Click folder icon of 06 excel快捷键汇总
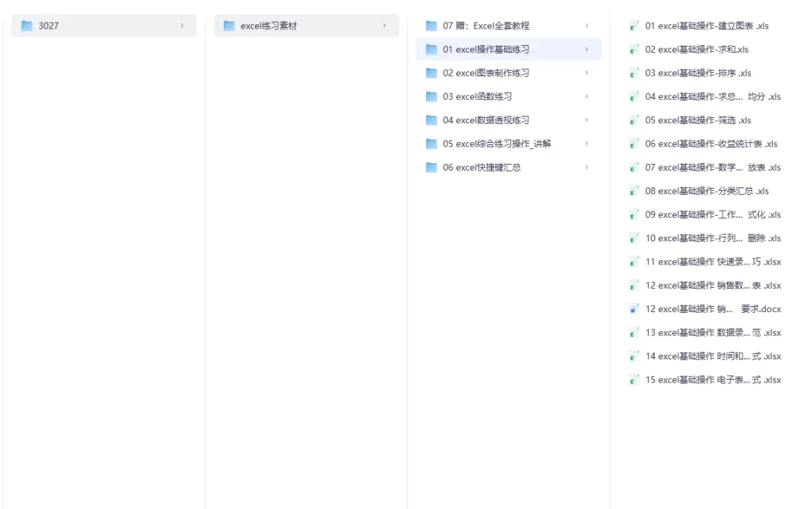The image size is (812, 509). [432, 167]
